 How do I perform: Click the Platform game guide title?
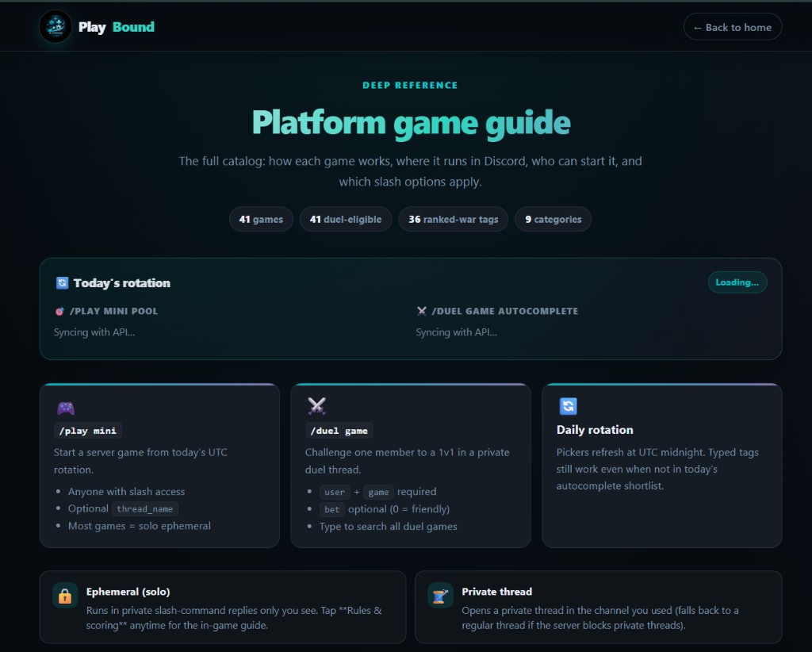tap(411, 124)
